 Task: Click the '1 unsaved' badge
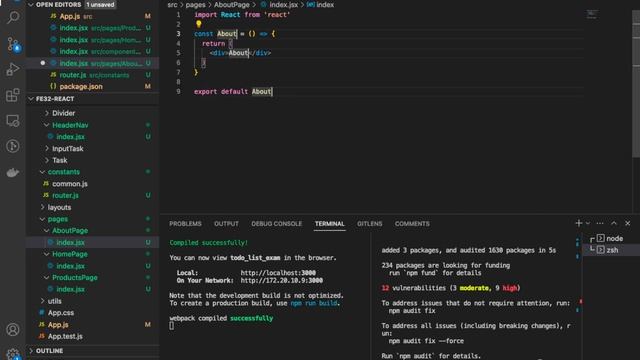[x=100, y=5]
